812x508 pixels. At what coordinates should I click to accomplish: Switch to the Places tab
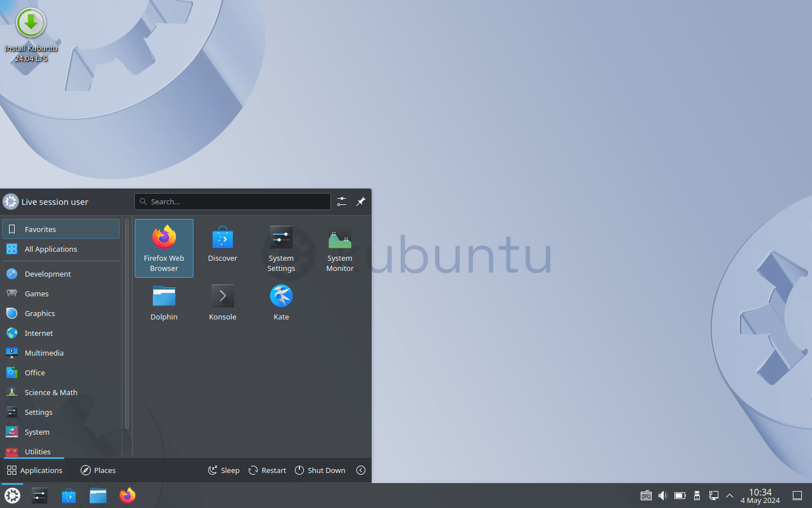point(98,470)
